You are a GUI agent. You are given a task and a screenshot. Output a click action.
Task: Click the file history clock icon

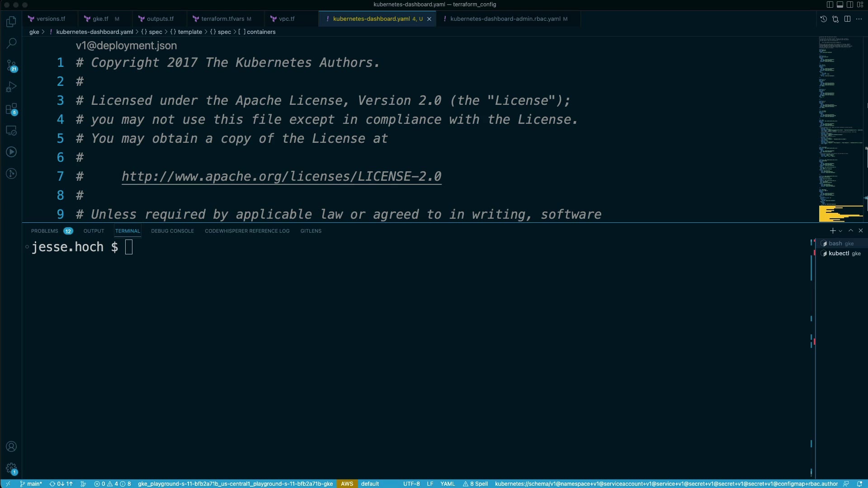click(x=824, y=19)
